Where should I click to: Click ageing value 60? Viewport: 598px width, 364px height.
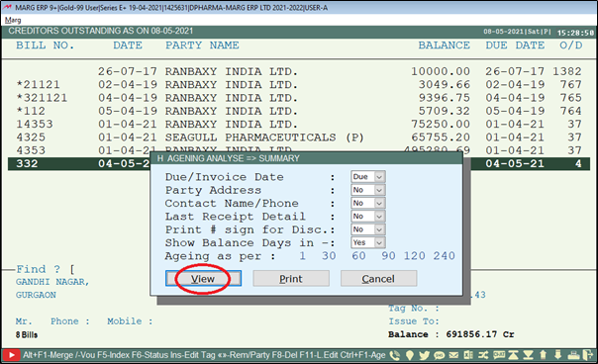click(358, 256)
